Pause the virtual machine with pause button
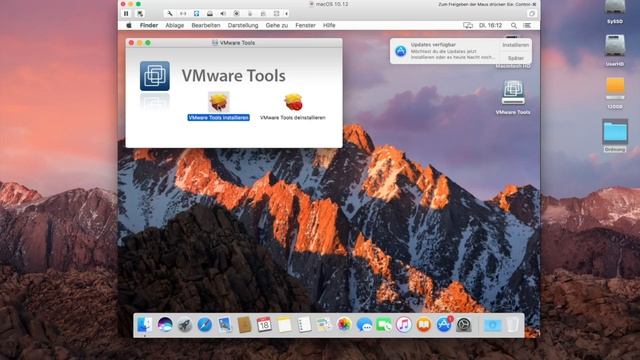 126,13
